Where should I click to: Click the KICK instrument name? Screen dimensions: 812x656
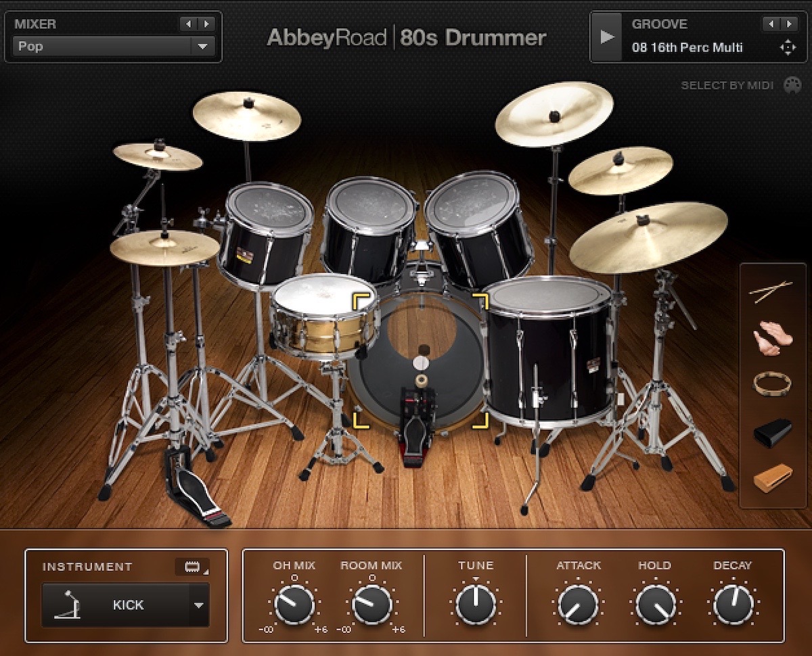click(x=128, y=605)
